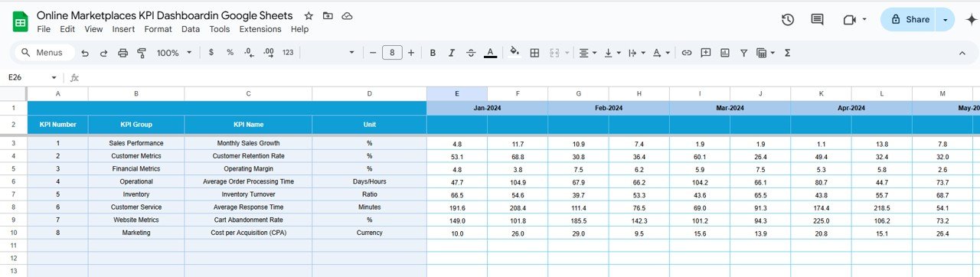The height and width of the screenshot is (277, 980).
Task: Click the font size field
Action: (392, 53)
